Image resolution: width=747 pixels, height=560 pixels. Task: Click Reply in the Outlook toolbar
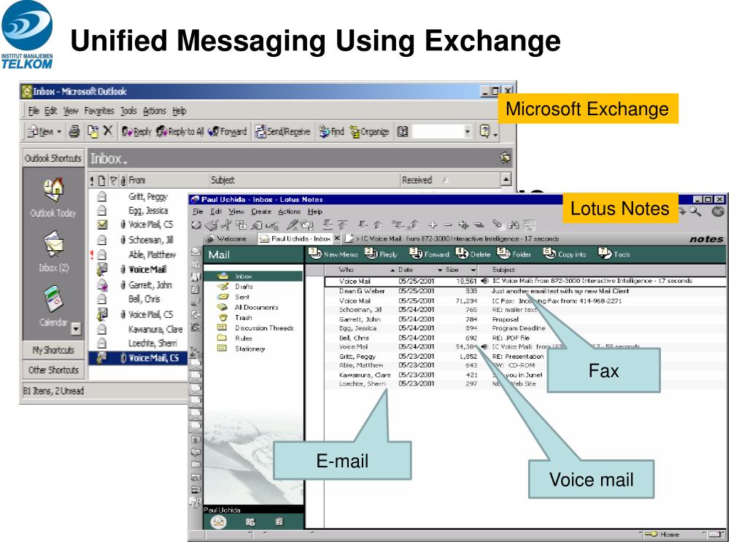(136, 131)
